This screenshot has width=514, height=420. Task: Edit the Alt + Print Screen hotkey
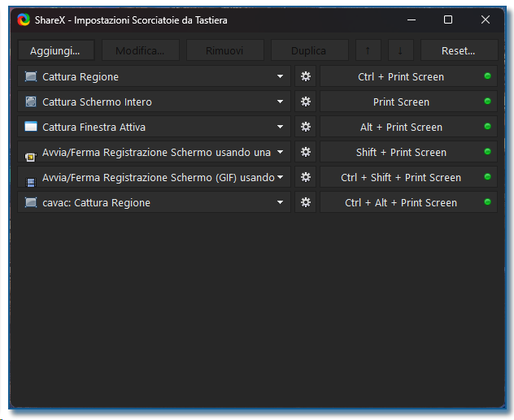[408, 127]
